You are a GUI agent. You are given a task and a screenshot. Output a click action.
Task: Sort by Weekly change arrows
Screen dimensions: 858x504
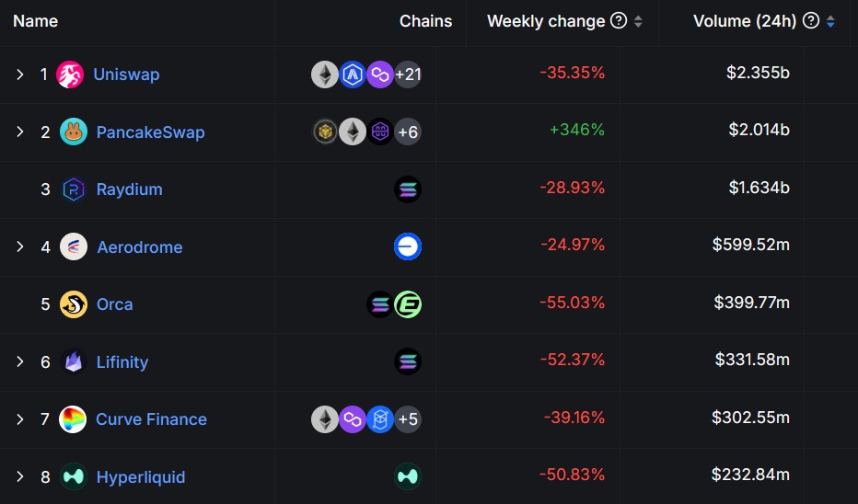pyautogui.click(x=639, y=21)
